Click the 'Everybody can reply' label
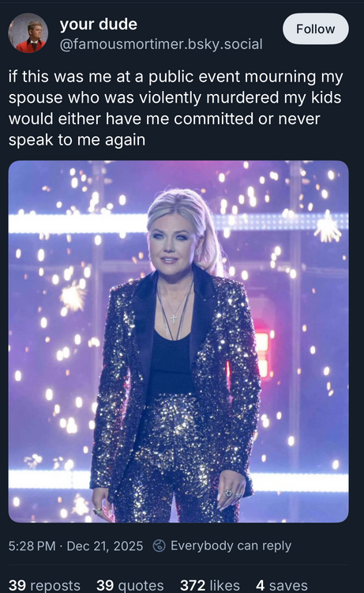The width and height of the screenshot is (364, 593). [x=231, y=546]
